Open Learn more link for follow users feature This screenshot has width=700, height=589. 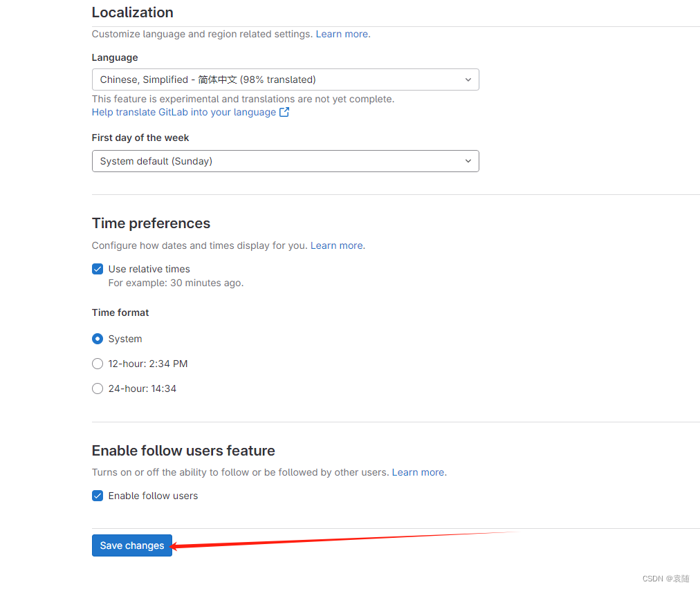418,472
